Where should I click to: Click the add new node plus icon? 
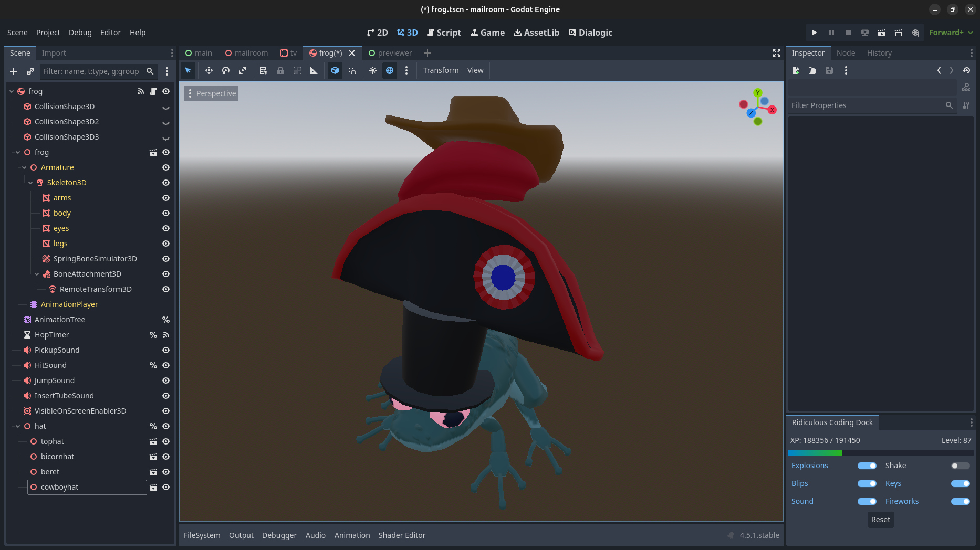point(14,71)
